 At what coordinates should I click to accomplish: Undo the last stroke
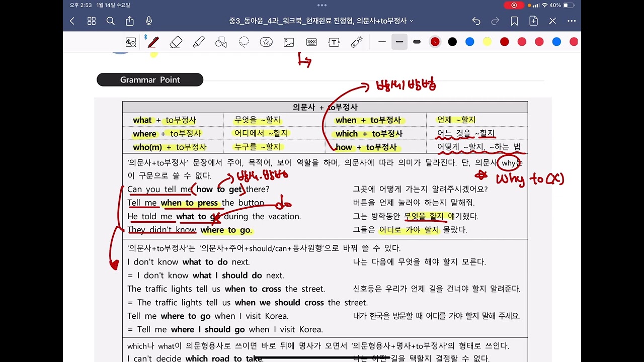coord(476,21)
